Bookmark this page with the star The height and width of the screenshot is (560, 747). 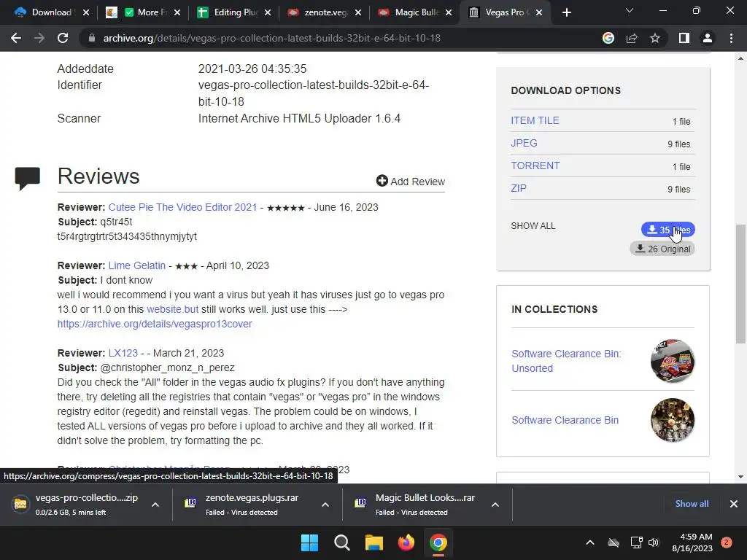655,38
